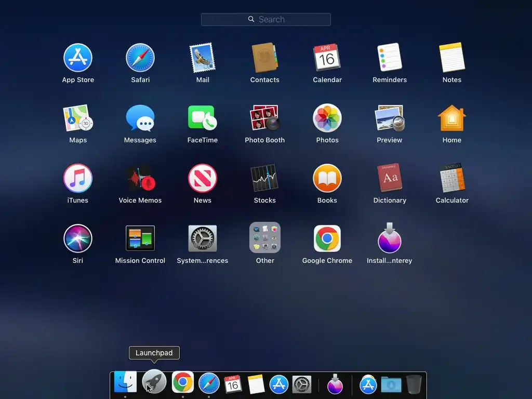Image resolution: width=532 pixels, height=399 pixels.
Task: Open Notes from the Launchpad grid
Action: [x=452, y=57]
